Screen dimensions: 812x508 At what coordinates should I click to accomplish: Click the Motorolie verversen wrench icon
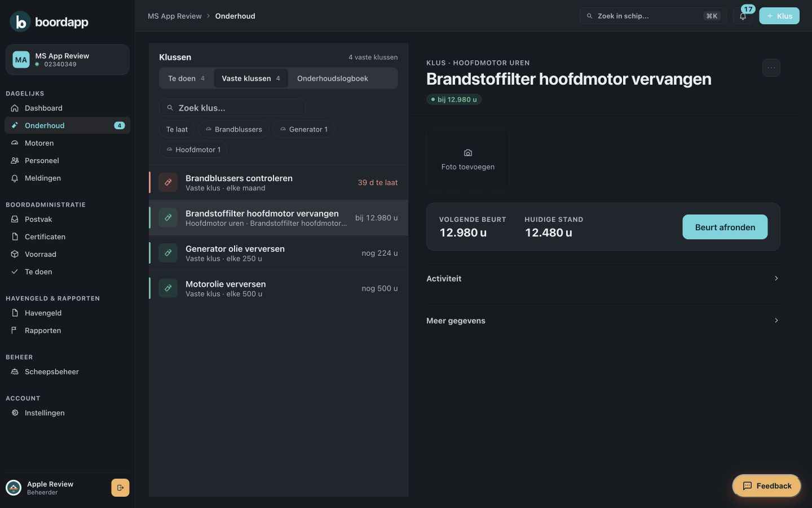coord(168,288)
